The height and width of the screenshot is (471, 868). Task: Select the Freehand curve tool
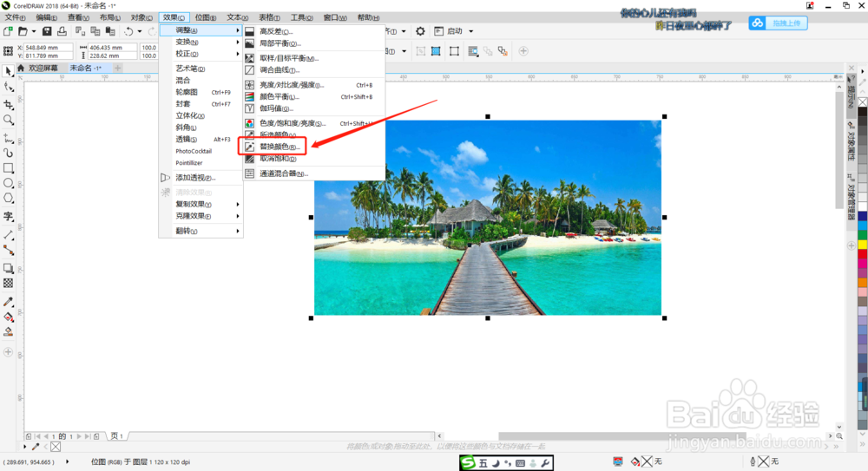pyautogui.click(x=9, y=138)
